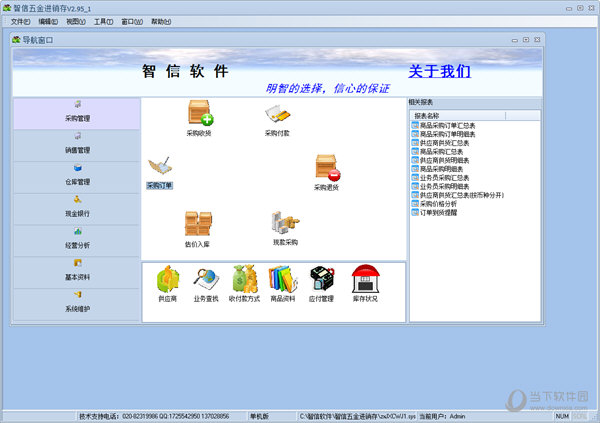Open the 采购订单 purchase order icon
600x423 pixels.
(x=160, y=167)
